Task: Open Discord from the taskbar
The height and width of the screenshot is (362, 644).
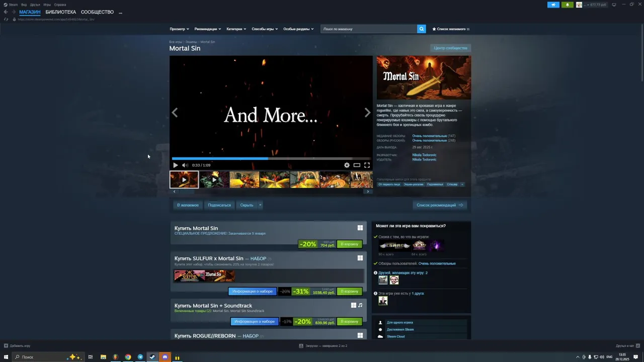Action: [x=165, y=357]
